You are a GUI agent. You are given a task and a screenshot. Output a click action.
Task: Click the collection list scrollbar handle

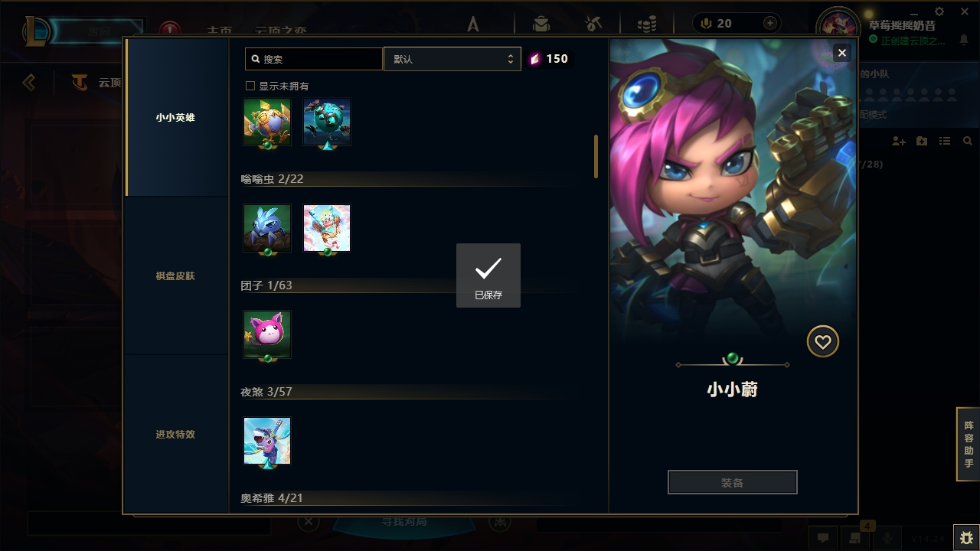point(596,157)
